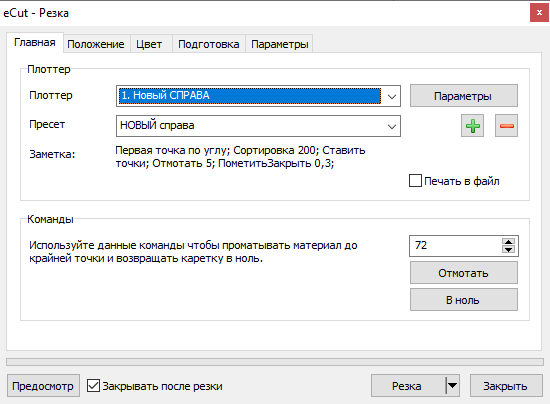Open the Цвет tab
Screen dimensions: 550x404
149,44
